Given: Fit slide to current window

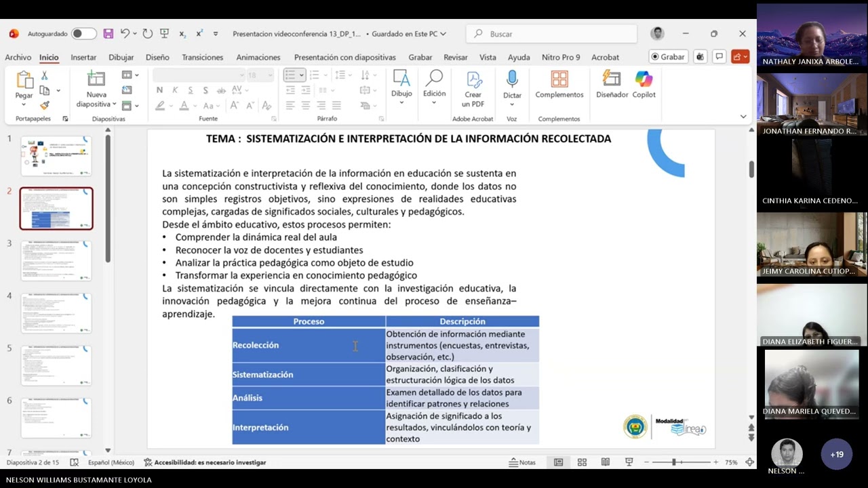Looking at the screenshot, I should (749, 462).
